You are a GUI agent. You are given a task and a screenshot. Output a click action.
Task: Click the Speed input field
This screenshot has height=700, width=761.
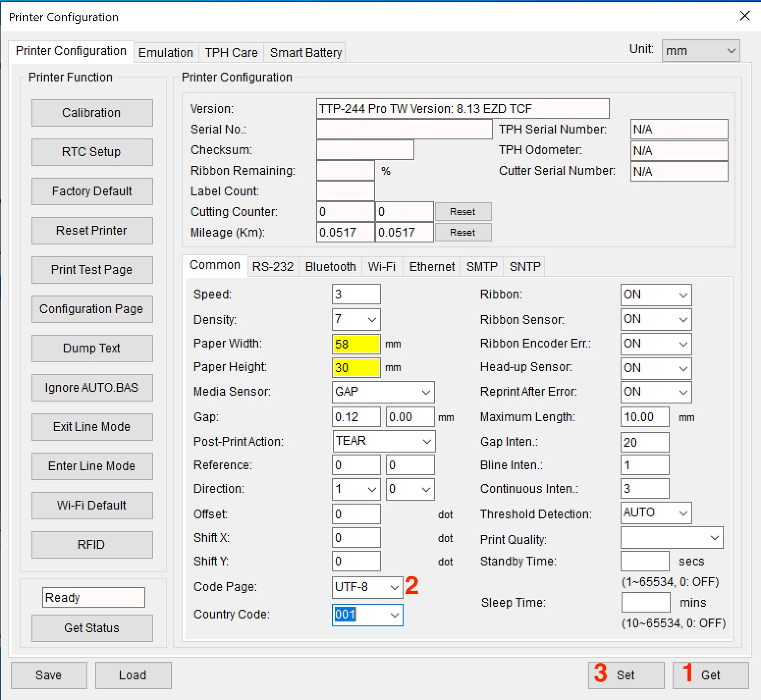coord(356,294)
